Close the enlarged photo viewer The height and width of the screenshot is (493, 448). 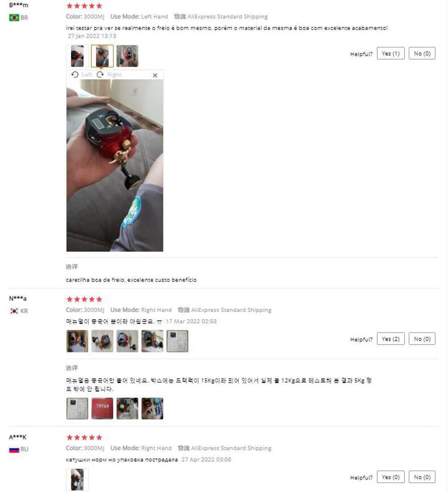(x=155, y=75)
